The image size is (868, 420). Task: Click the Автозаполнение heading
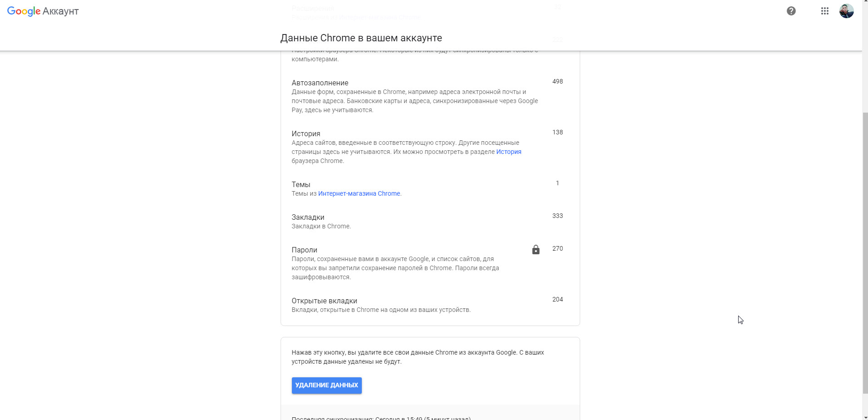[320, 83]
